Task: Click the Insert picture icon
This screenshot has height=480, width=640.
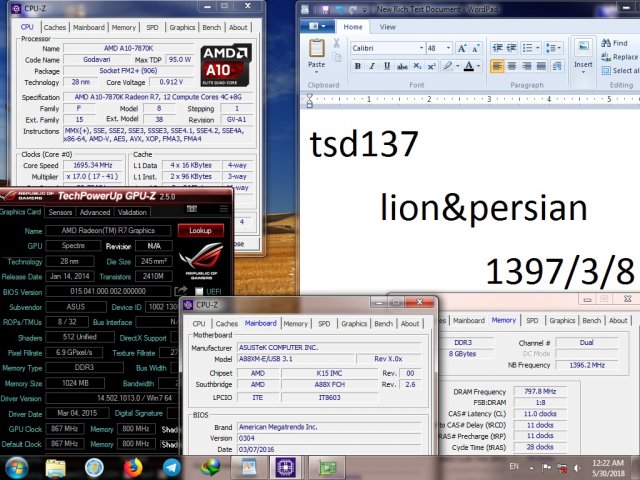Action: [x=583, y=47]
